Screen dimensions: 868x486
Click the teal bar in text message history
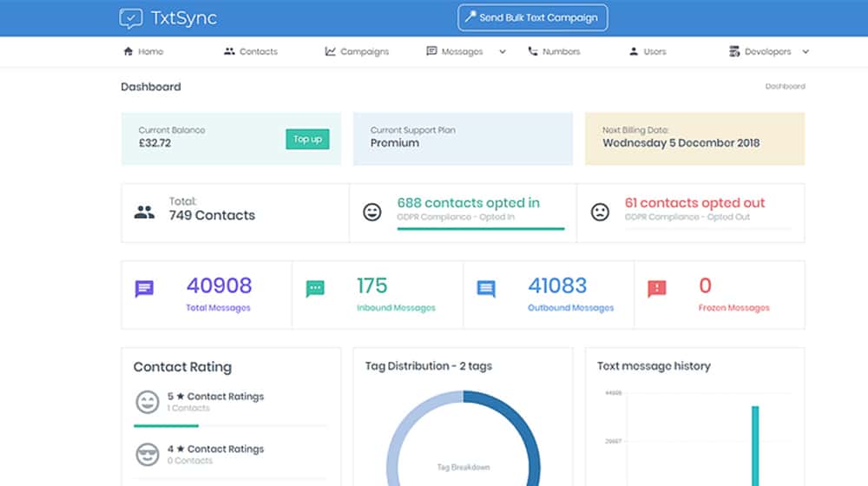755,445
